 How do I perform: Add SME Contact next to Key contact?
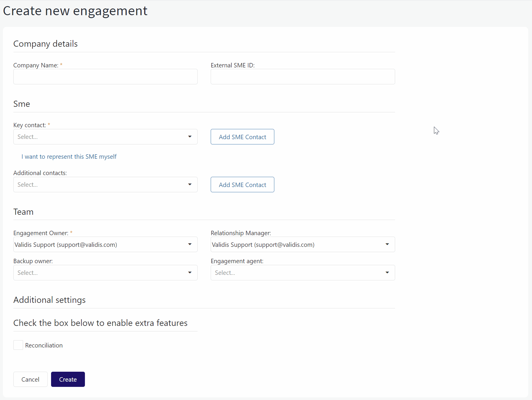243,137
